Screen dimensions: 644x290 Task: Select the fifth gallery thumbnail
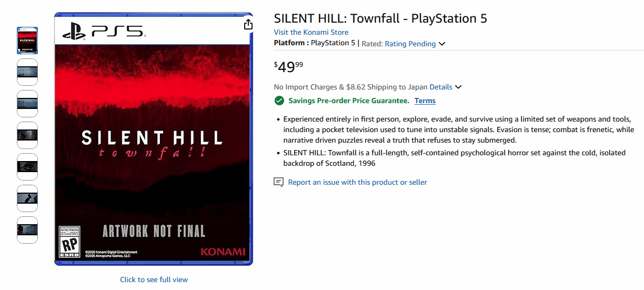pyautogui.click(x=27, y=167)
